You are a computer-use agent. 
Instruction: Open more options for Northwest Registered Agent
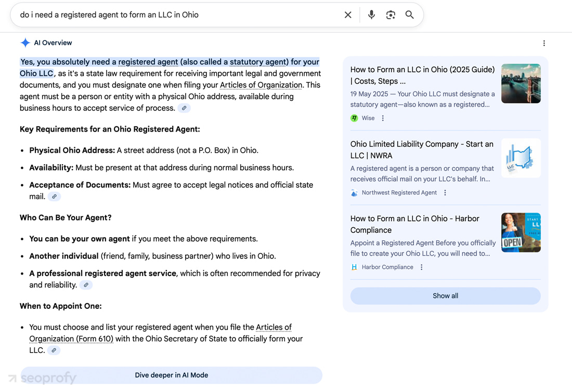(445, 193)
